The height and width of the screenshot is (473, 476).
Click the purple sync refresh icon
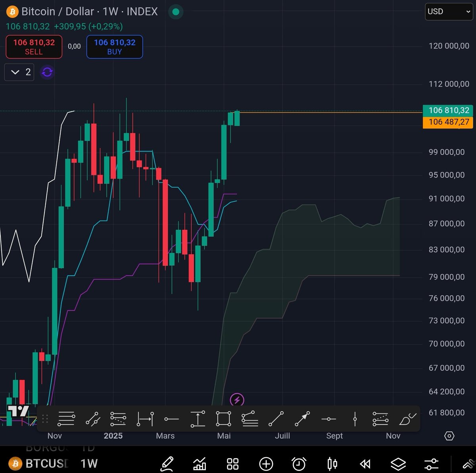point(47,72)
